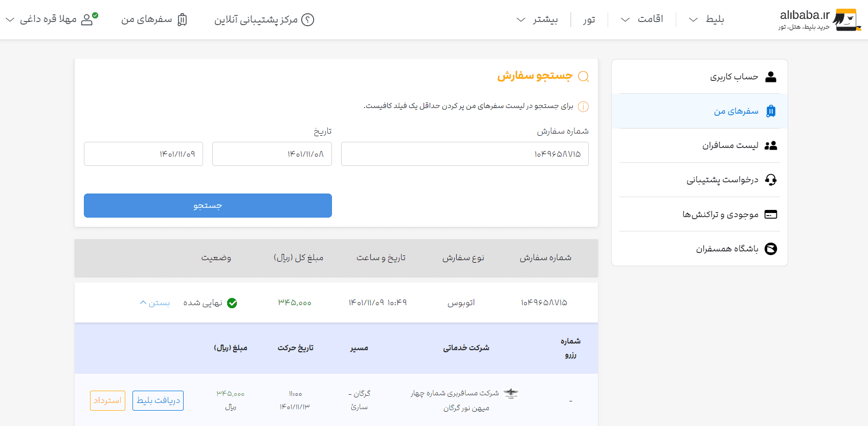868x426 pixels.
Task: Open the اقامت (stay) dropdown menu
Action: tap(642, 19)
